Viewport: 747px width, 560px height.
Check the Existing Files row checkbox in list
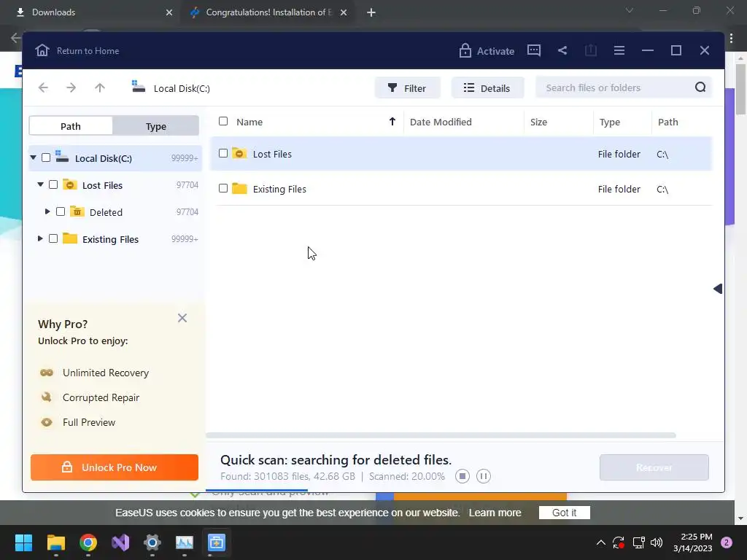coord(223,188)
